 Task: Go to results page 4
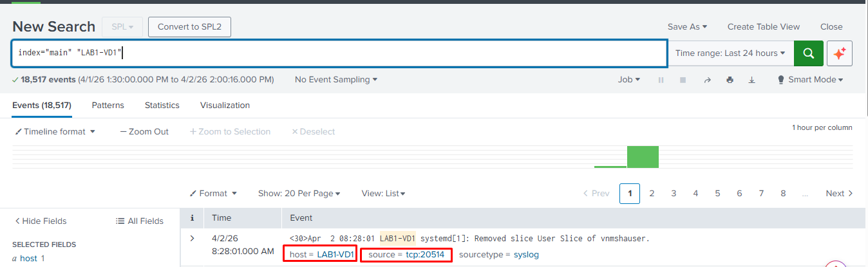[x=695, y=193]
